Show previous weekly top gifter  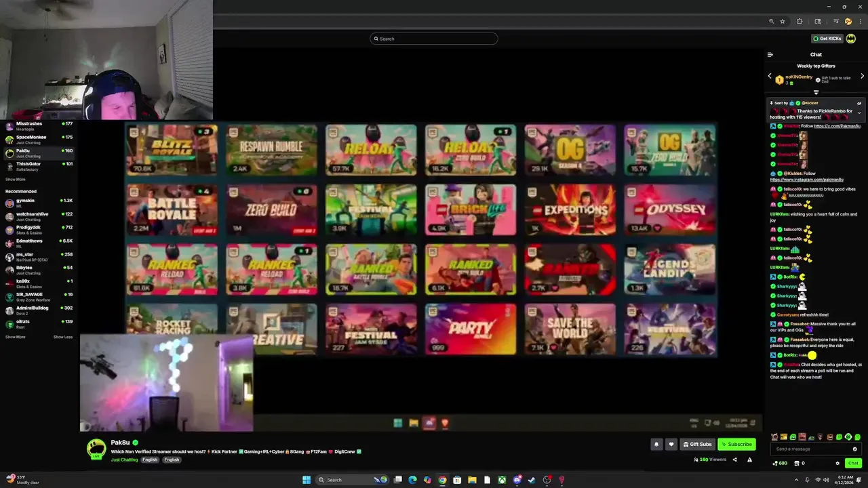pyautogui.click(x=770, y=77)
